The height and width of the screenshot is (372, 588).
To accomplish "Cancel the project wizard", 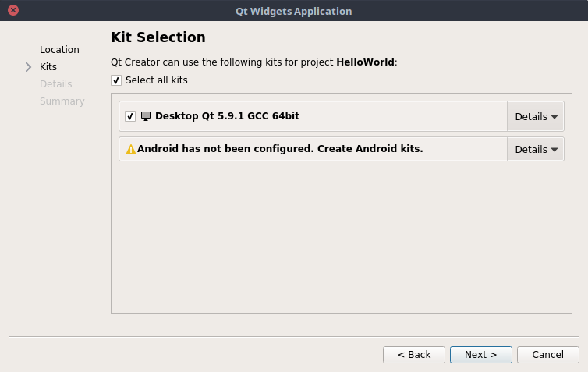I will (x=547, y=355).
